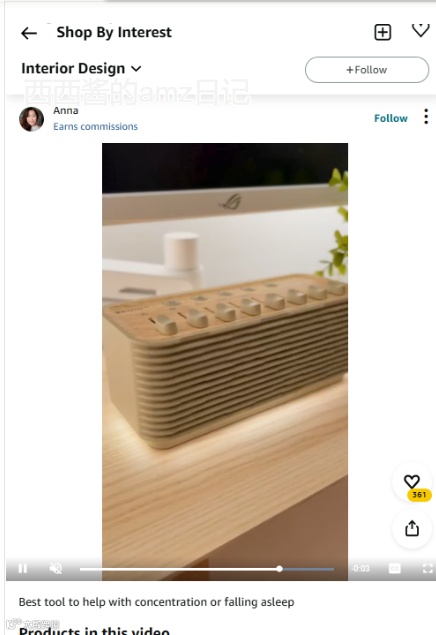Unmute the video sound
The image size is (436, 635).
click(56, 569)
